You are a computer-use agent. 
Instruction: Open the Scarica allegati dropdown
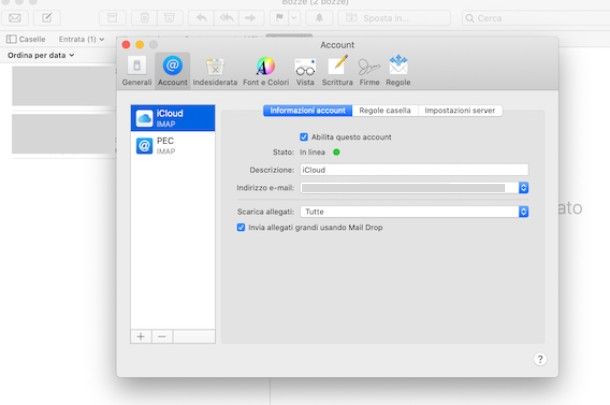click(414, 212)
